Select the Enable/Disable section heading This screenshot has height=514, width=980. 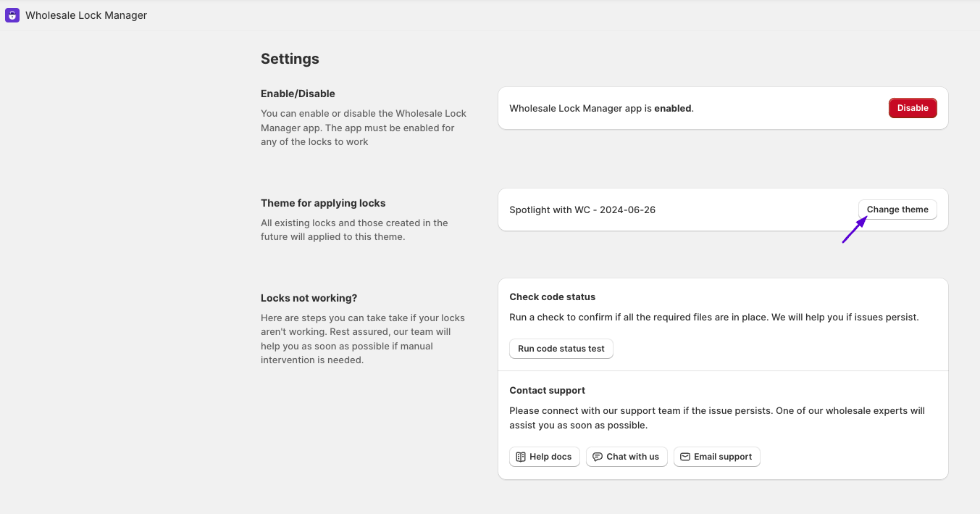298,94
